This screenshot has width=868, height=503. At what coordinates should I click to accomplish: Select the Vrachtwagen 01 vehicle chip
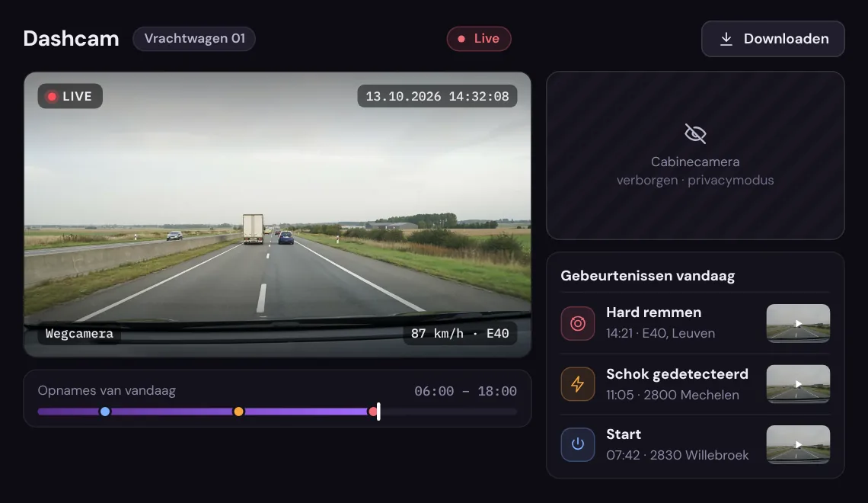coord(194,39)
